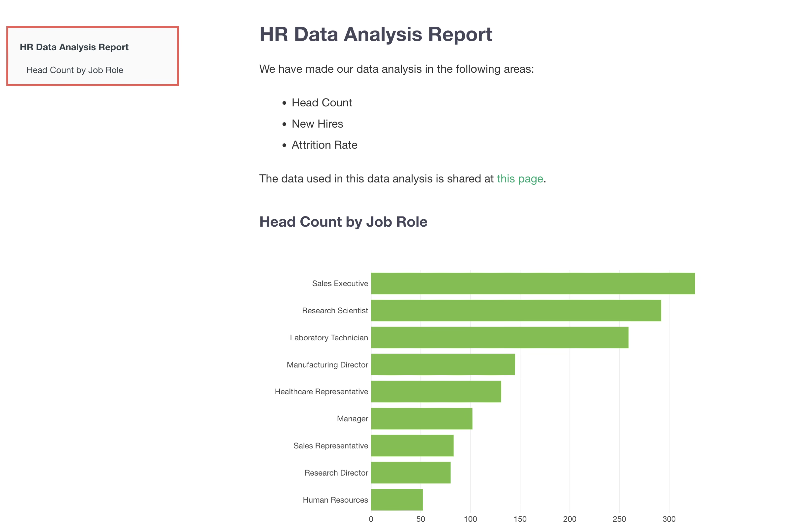This screenshot has width=799, height=532.
Task: Click the Human Resources bar
Action: pyautogui.click(x=397, y=500)
